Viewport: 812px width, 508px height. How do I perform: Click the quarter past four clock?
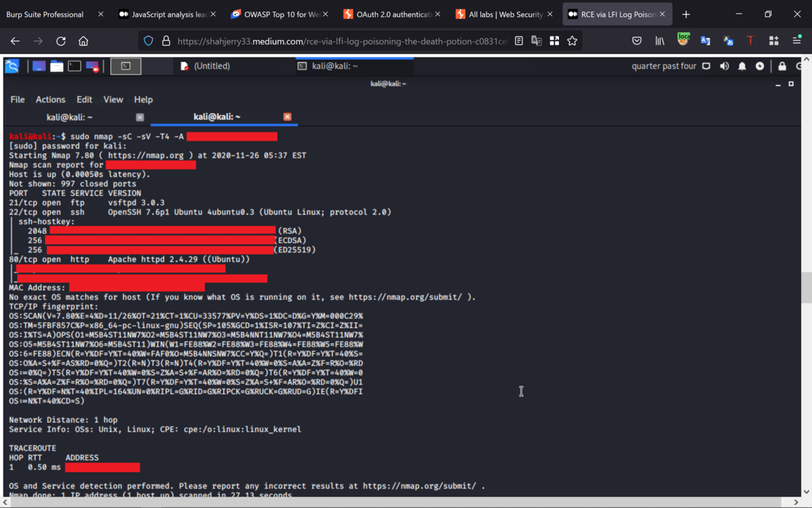pyautogui.click(x=664, y=66)
